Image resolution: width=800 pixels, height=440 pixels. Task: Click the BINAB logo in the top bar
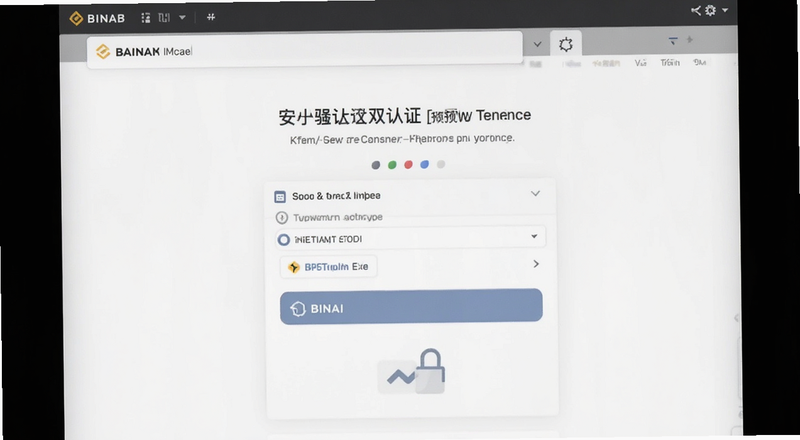point(97,18)
